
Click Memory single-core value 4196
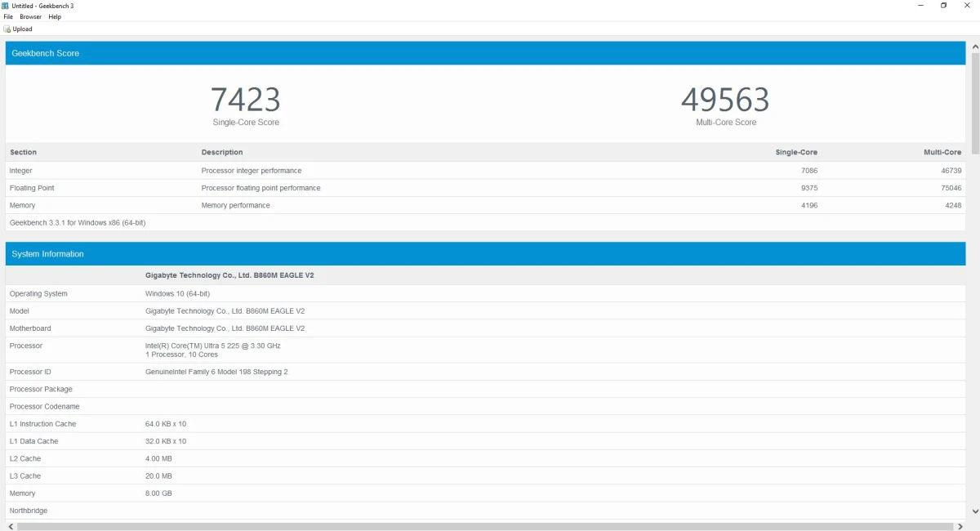[x=809, y=206]
